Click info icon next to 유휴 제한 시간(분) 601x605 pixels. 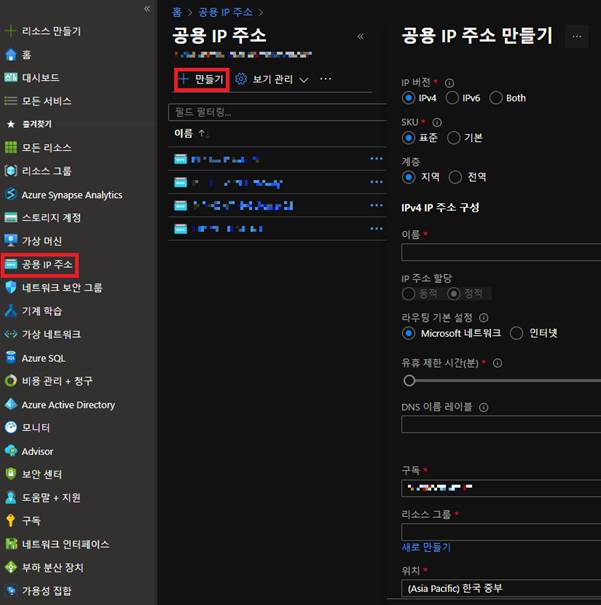498,363
